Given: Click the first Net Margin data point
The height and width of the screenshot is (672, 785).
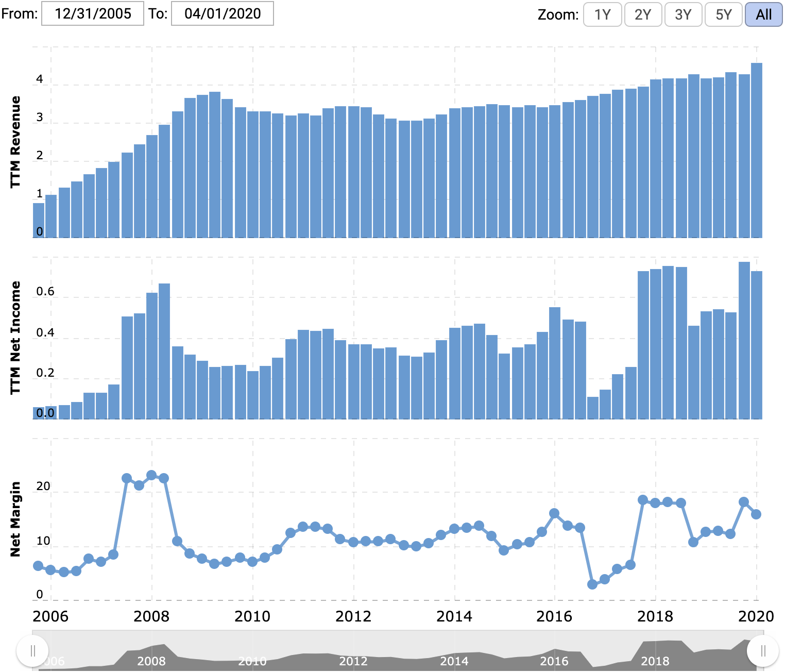Looking at the screenshot, I should pos(38,566).
